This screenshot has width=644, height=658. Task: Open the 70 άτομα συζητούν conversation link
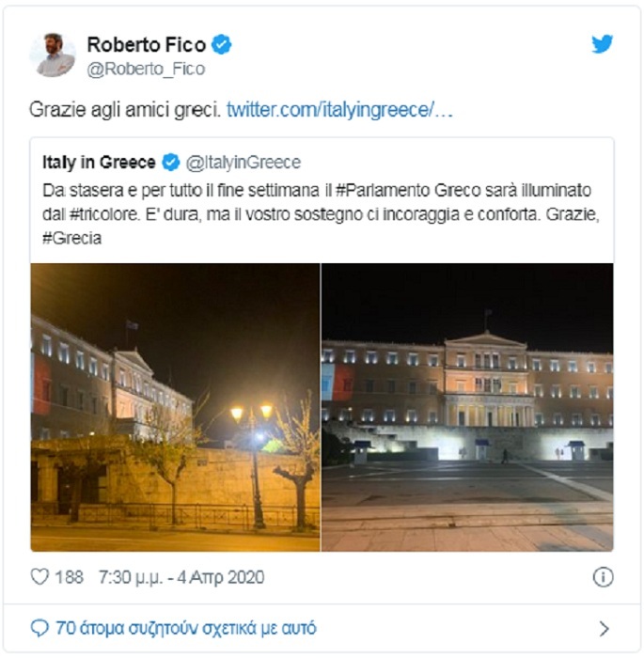click(x=186, y=628)
